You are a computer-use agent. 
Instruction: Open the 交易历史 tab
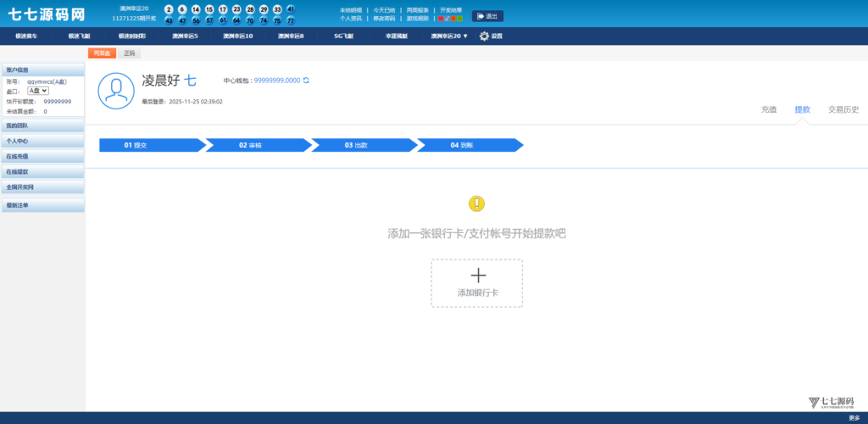(x=843, y=109)
